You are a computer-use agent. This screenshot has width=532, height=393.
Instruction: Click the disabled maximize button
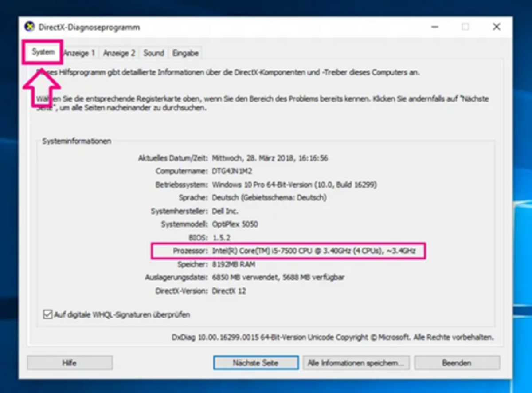click(x=465, y=27)
